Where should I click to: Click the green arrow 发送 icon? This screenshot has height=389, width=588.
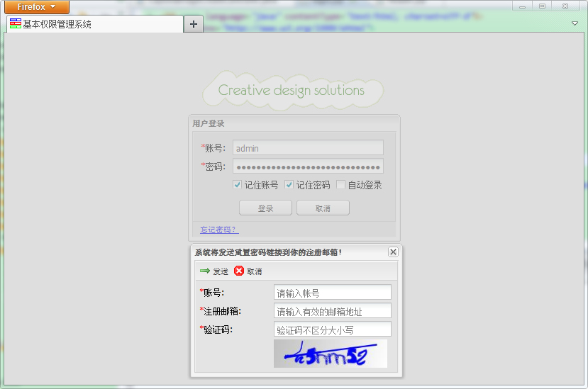pyautogui.click(x=205, y=271)
